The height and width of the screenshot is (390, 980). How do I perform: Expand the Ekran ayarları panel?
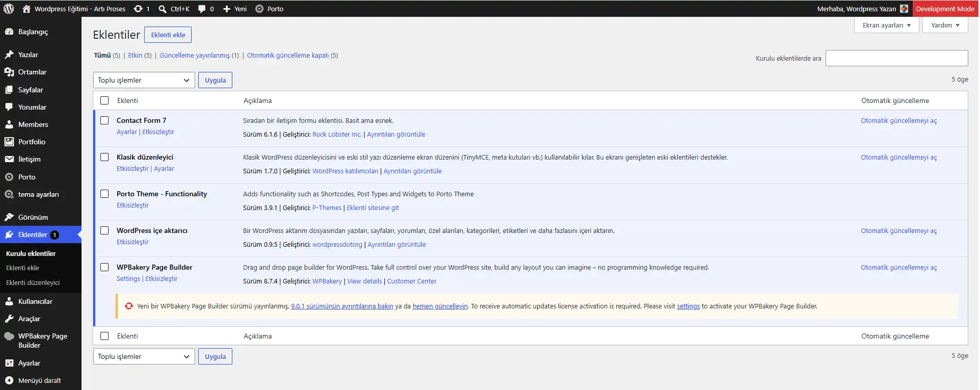click(x=887, y=25)
